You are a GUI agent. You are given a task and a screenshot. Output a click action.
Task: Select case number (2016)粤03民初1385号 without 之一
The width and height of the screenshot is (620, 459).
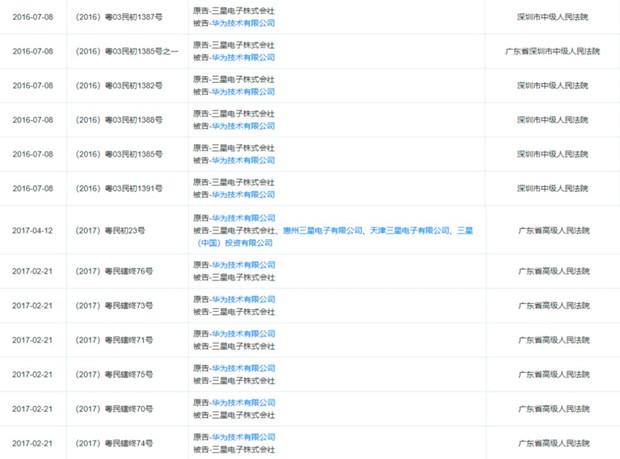pyautogui.click(x=119, y=154)
